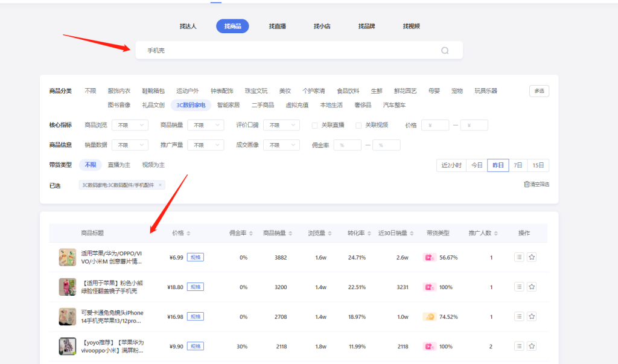
Task: Click the 多选 button
Action: [x=539, y=91]
